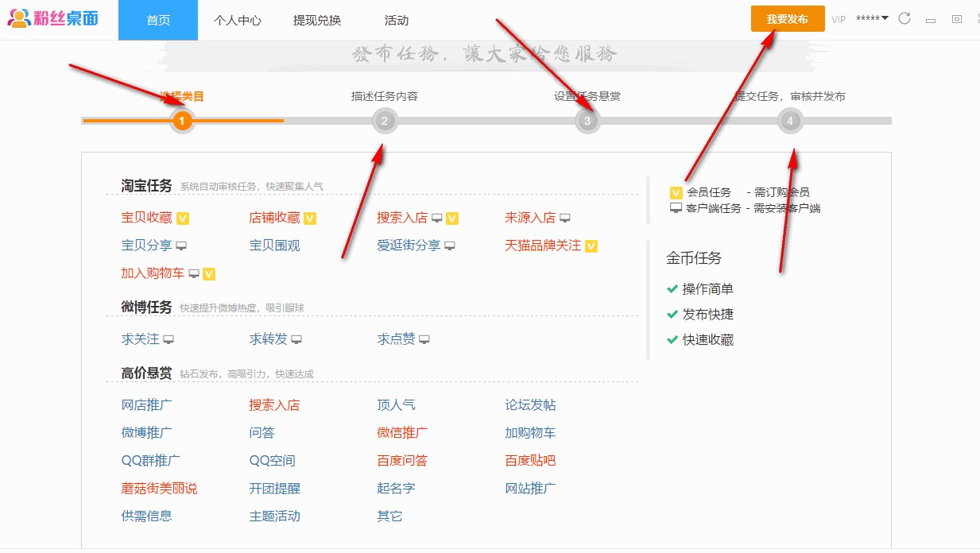The image size is (980, 553).
Task: Select step 2 circle 描述任务内容
Action: tap(385, 121)
